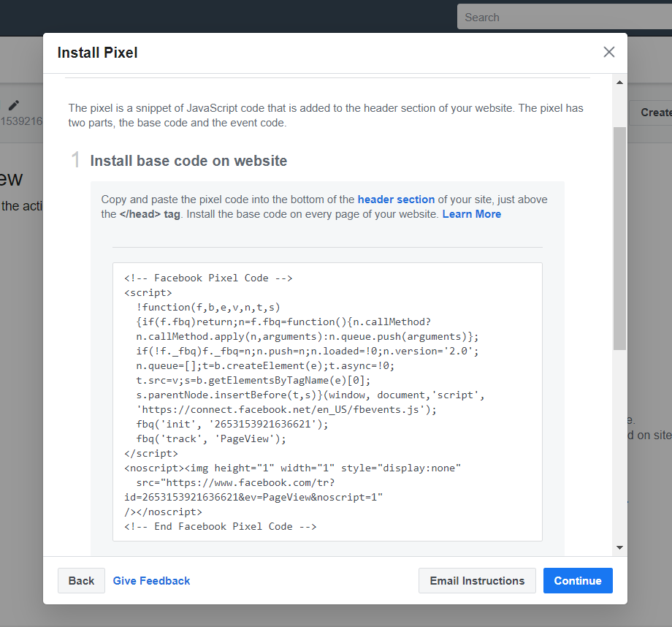The height and width of the screenshot is (627, 672).
Task: Click the "<!-- End Facebook Pixel Code -->" line
Action: click(221, 526)
